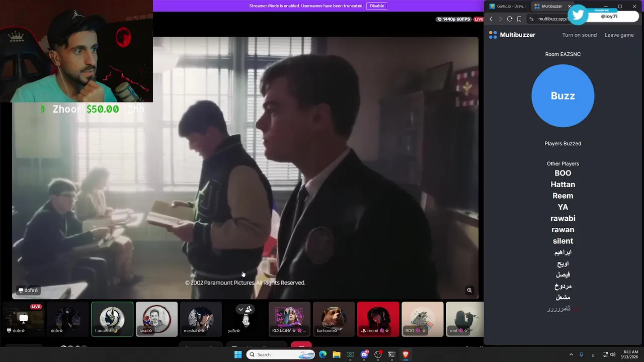Screen dimensions: 644x362
Task: Click player name rawabi in the list
Action: pyautogui.click(x=562, y=218)
